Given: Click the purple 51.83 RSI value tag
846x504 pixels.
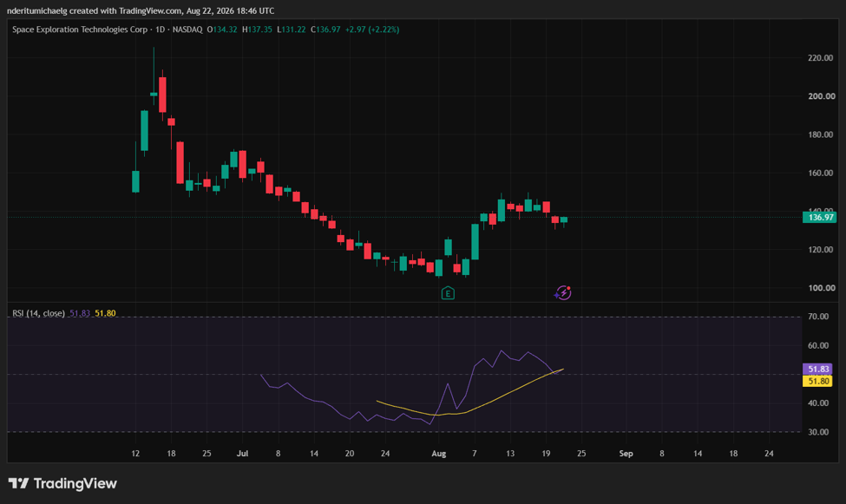Looking at the screenshot, I should click(x=818, y=369).
